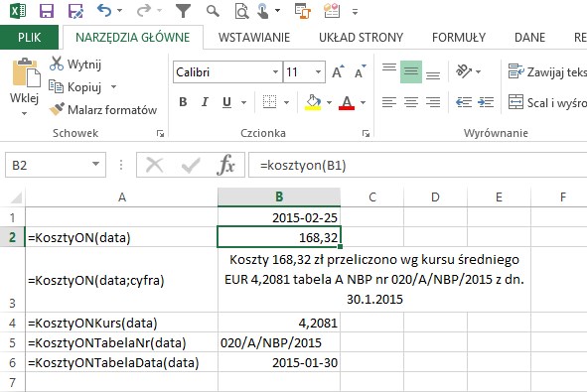Activate Malarz formatów format painter
This screenshot has width=587, height=392.
[103, 109]
